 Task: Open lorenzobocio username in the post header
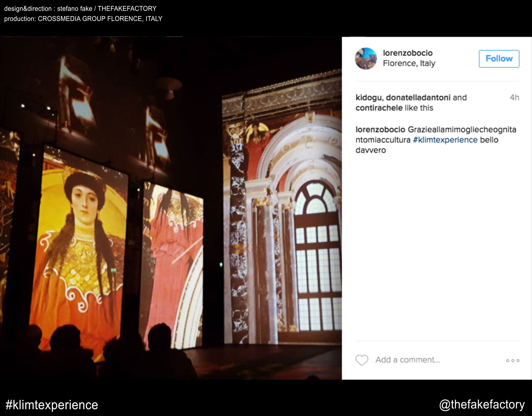coord(408,53)
